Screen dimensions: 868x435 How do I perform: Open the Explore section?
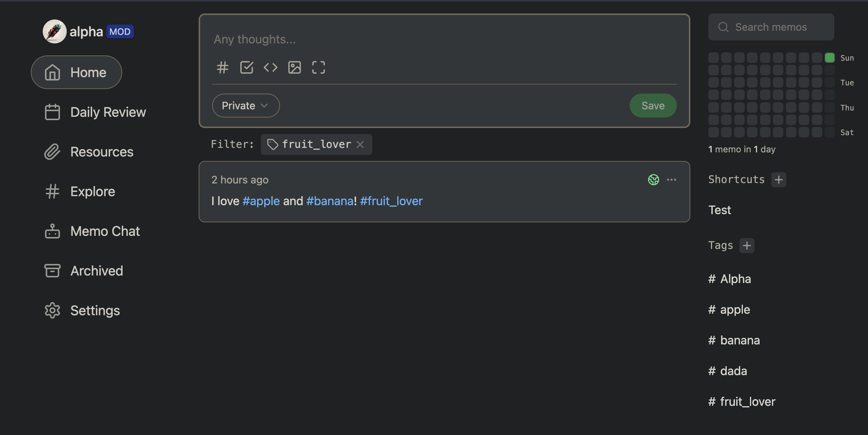tap(93, 191)
